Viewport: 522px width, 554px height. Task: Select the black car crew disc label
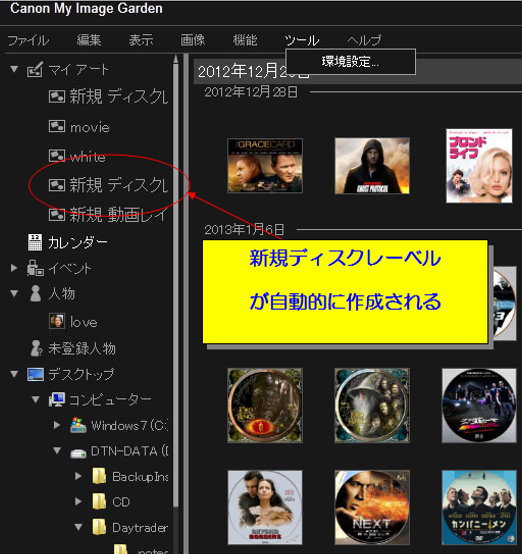click(479, 405)
